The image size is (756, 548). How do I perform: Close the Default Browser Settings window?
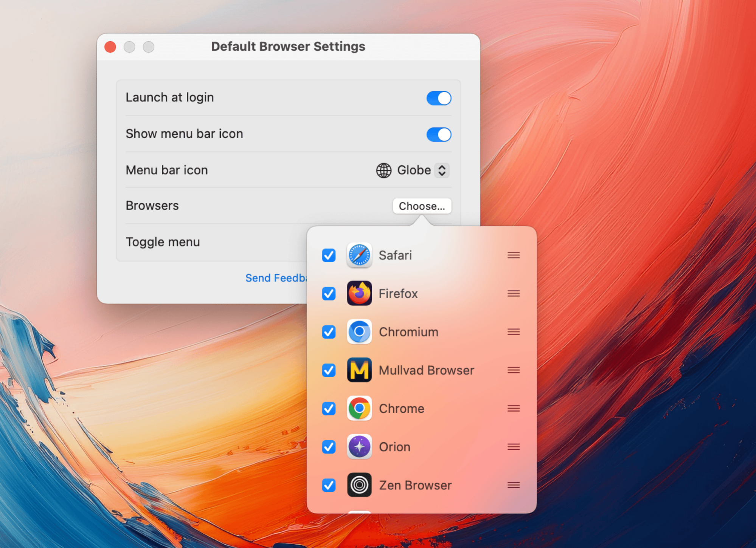pyautogui.click(x=110, y=47)
